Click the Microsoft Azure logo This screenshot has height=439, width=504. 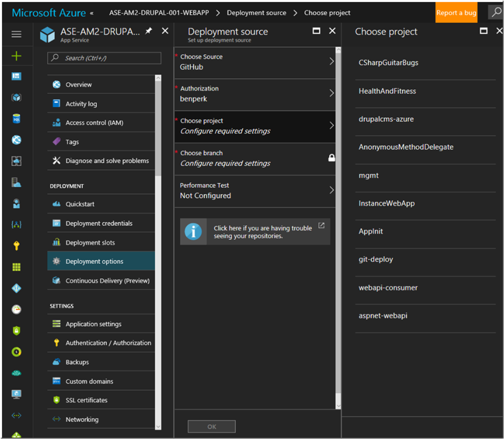tap(49, 13)
